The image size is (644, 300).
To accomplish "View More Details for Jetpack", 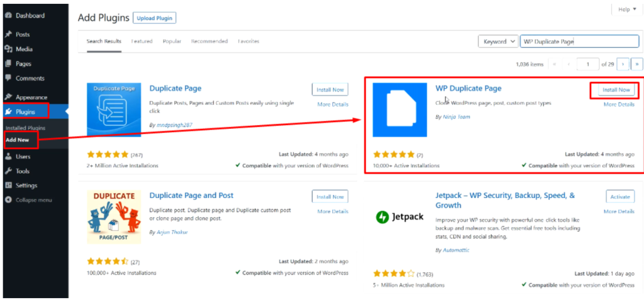I will (619, 211).
